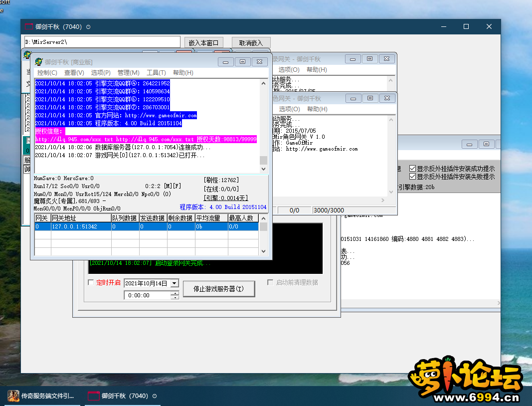This screenshot has width=532, height=406.
Task: Decrease time with spinner down arrow
Action: (x=175, y=297)
